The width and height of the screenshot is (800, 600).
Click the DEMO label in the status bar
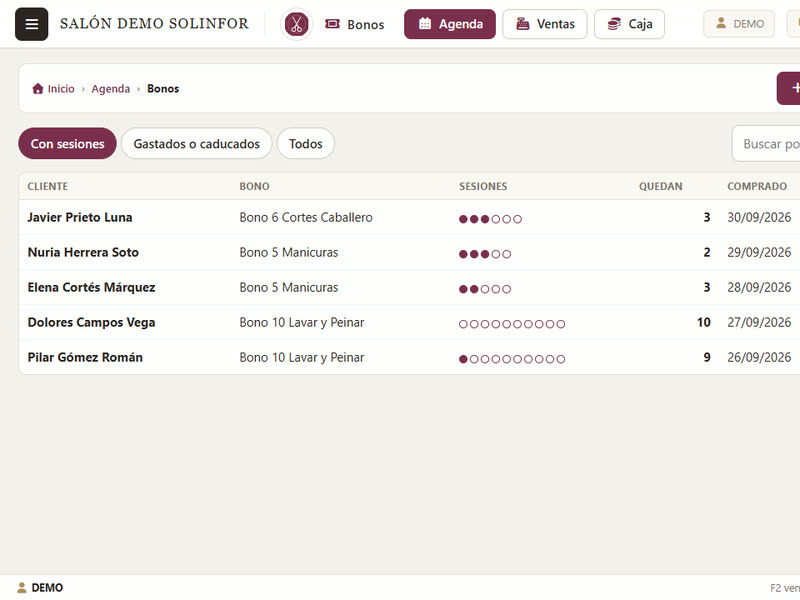[x=47, y=588]
